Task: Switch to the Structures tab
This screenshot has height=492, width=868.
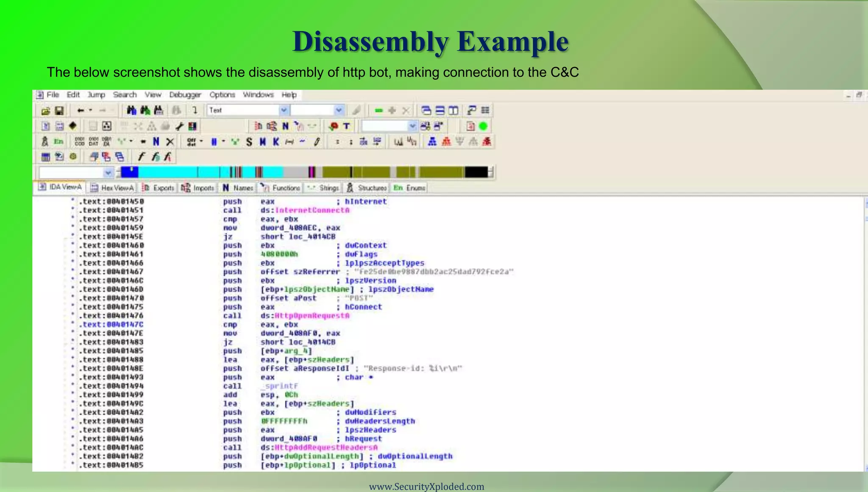Action: pos(367,188)
